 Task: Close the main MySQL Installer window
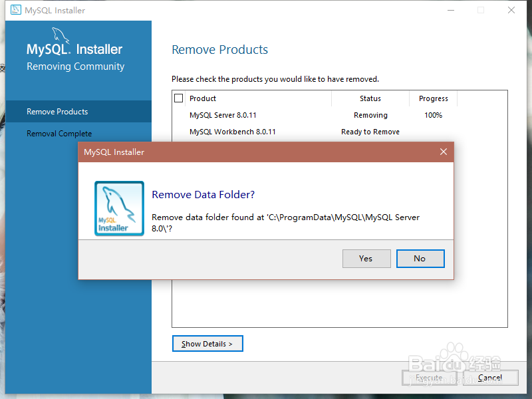511,10
